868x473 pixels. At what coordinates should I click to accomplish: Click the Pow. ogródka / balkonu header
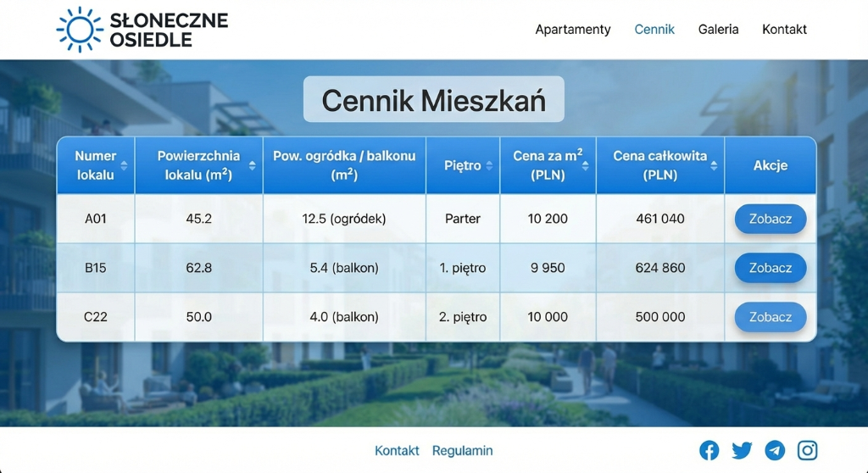(344, 165)
